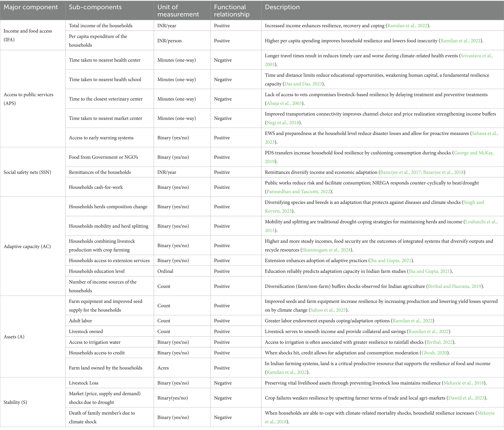This screenshot has width=504, height=430.
Task: Open the Sahoo et al., 2025 citation
Action: 328,310
